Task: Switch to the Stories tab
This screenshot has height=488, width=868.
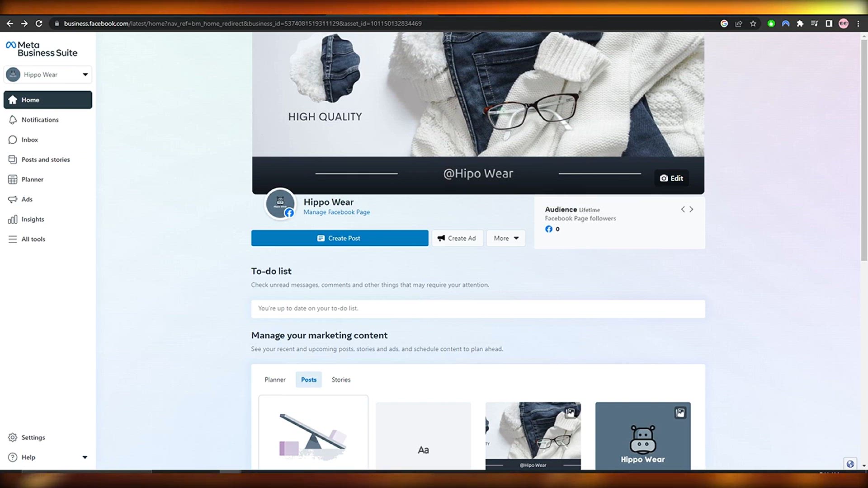Action: tap(341, 380)
